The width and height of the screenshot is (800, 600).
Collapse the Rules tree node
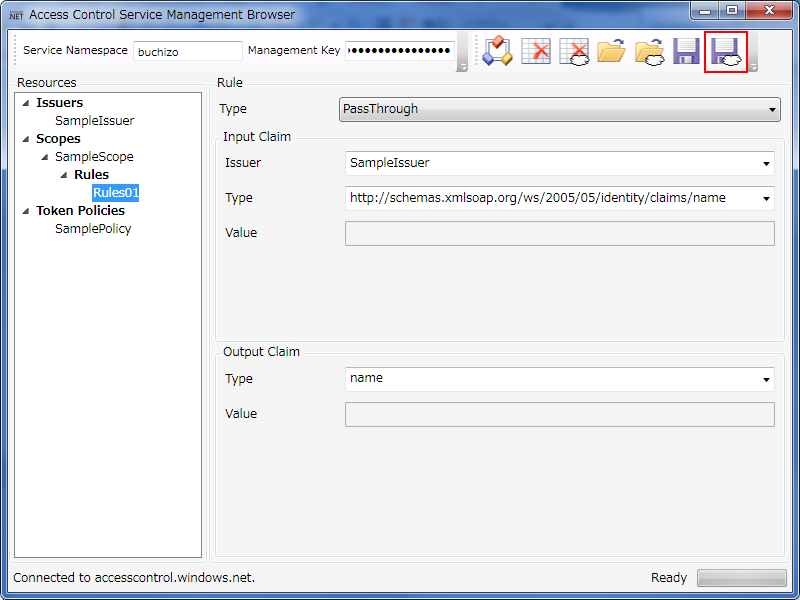point(64,176)
